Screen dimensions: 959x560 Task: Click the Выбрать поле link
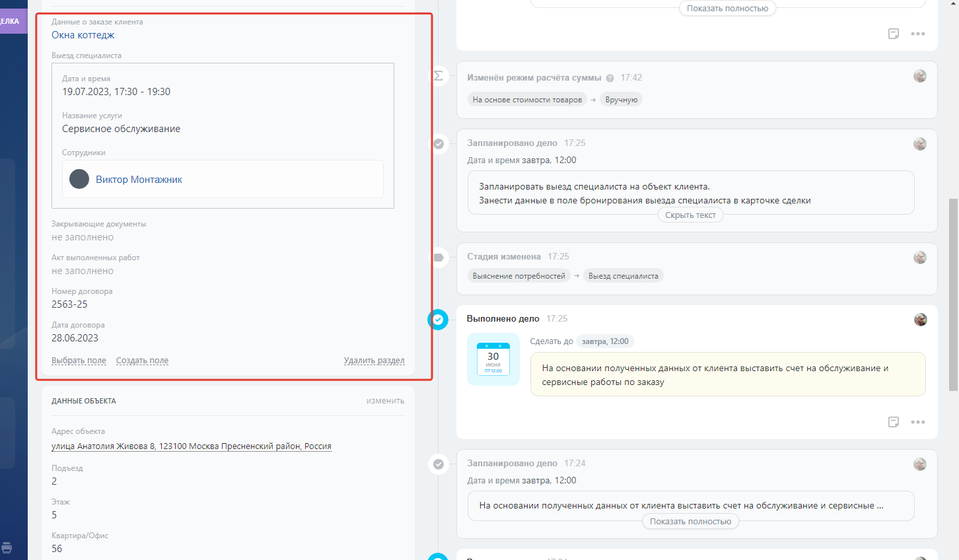coord(79,361)
